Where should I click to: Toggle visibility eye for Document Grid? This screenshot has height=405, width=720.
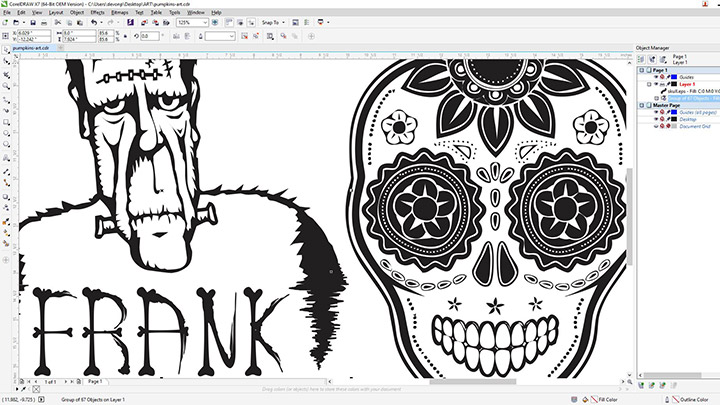656,126
